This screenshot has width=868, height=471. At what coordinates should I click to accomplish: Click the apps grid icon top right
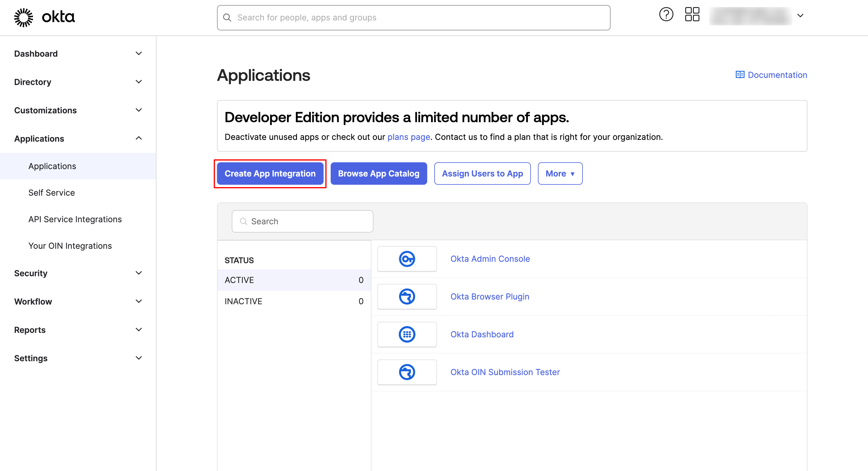coord(692,14)
